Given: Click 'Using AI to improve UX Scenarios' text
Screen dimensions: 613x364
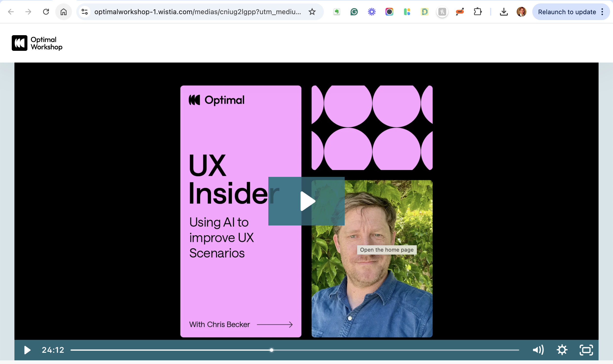Looking at the screenshot, I should (x=221, y=237).
